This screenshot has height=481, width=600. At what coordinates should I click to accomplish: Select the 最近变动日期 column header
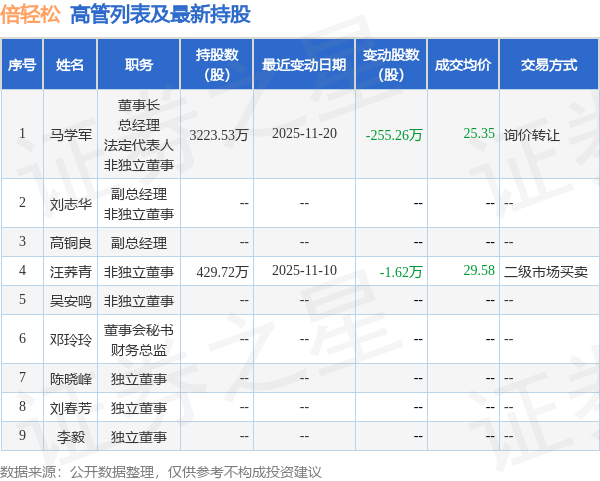(304, 65)
